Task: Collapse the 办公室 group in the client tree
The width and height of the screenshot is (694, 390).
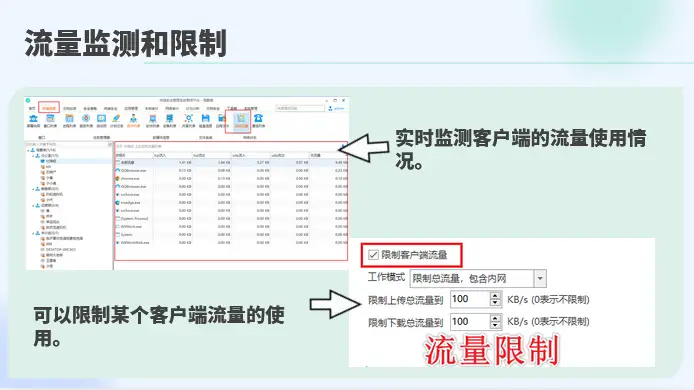Action: pyautogui.click(x=33, y=156)
